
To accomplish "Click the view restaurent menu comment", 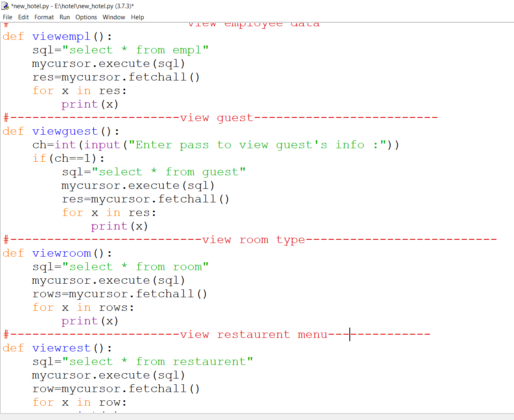I will (253, 334).
